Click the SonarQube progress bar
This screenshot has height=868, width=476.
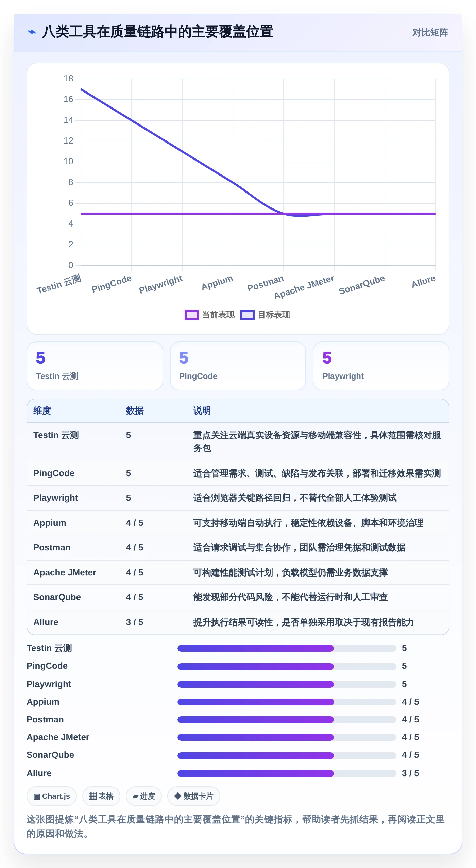pyautogui.click(x=287, y=756)
